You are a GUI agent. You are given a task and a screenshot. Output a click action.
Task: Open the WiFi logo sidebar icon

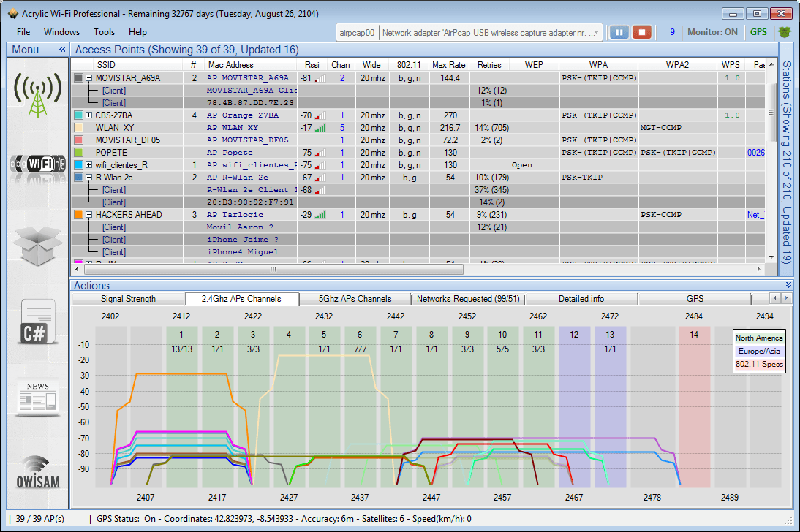point(38,164)
